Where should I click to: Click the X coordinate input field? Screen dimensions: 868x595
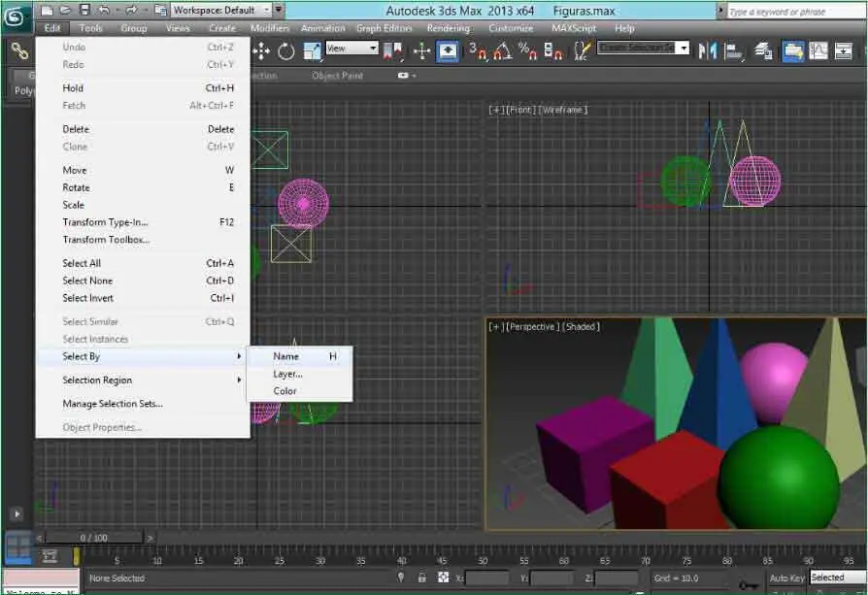(486, 578)
